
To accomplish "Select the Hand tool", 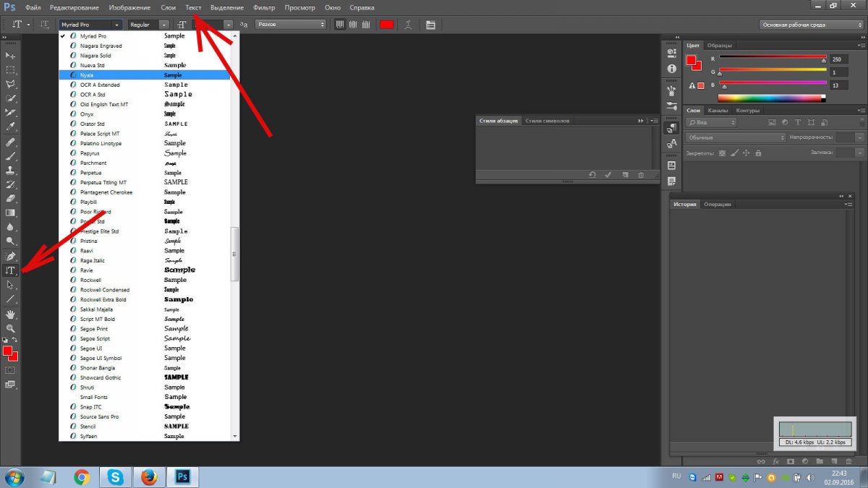I will [x=11, y=314].
